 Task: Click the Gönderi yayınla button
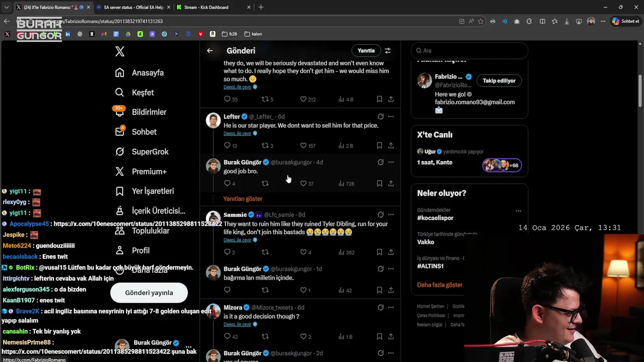coord(149,293)
